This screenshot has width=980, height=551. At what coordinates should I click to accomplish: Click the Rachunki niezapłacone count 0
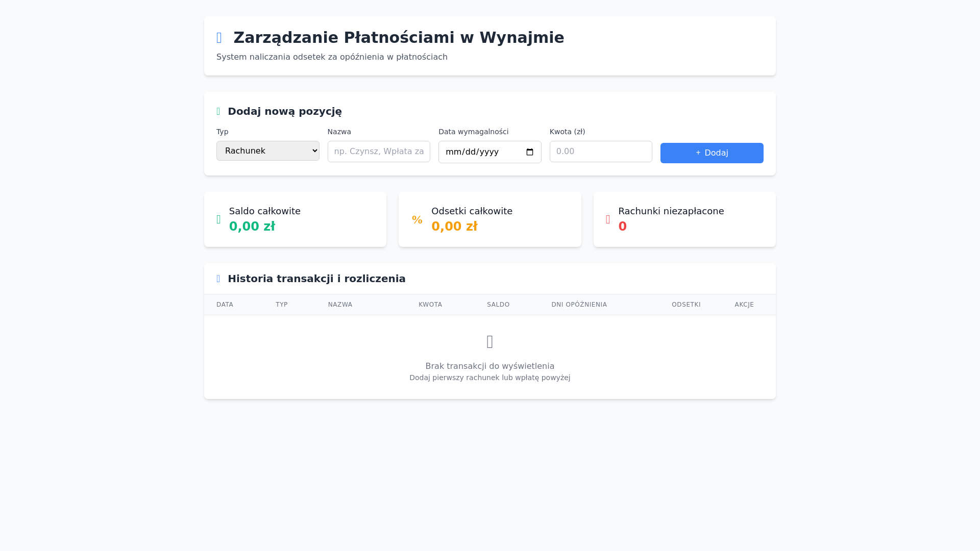tap(622, 227)
